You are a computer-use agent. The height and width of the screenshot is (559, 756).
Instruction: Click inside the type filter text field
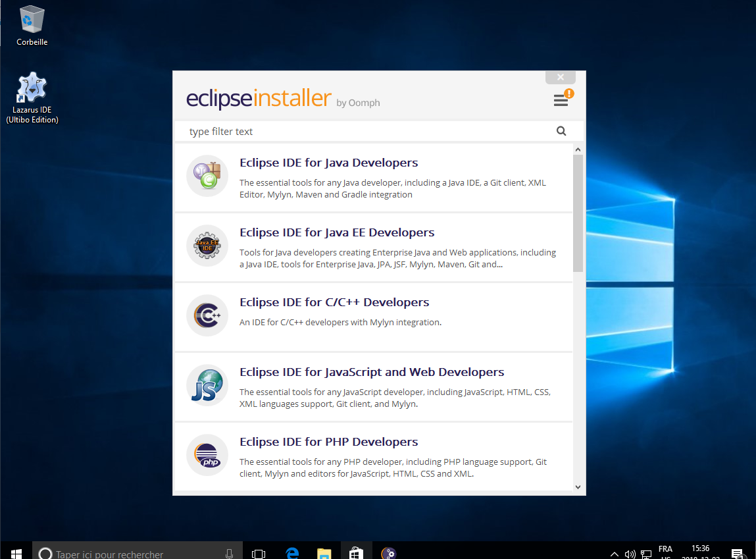(368, 132)
